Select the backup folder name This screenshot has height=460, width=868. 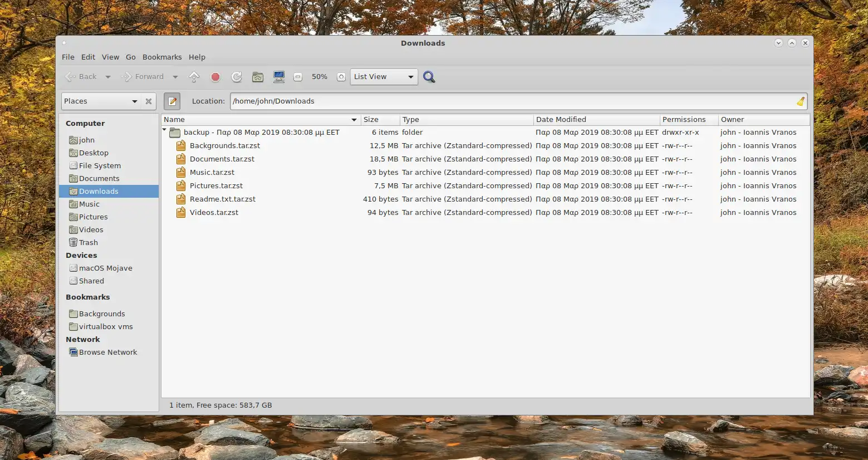[x=262, y=133]
